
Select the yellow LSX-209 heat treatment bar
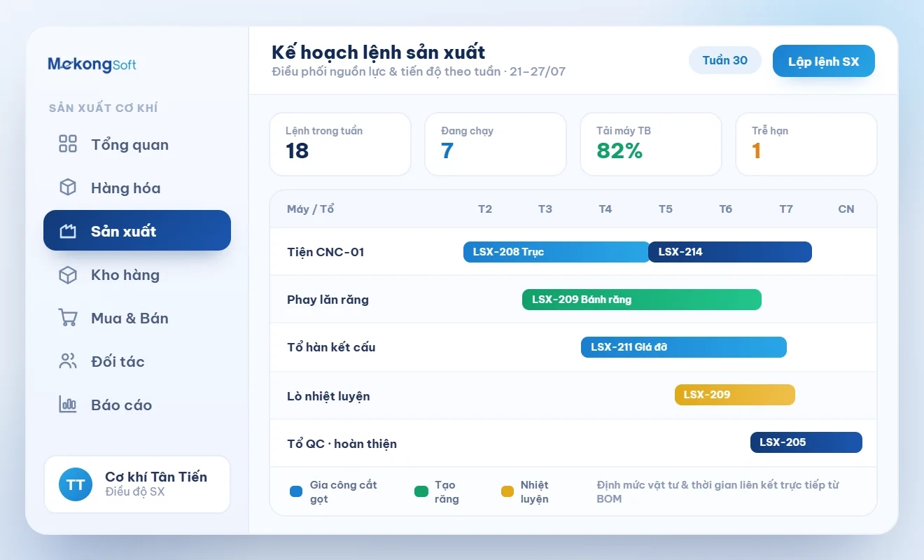point(735,395)
